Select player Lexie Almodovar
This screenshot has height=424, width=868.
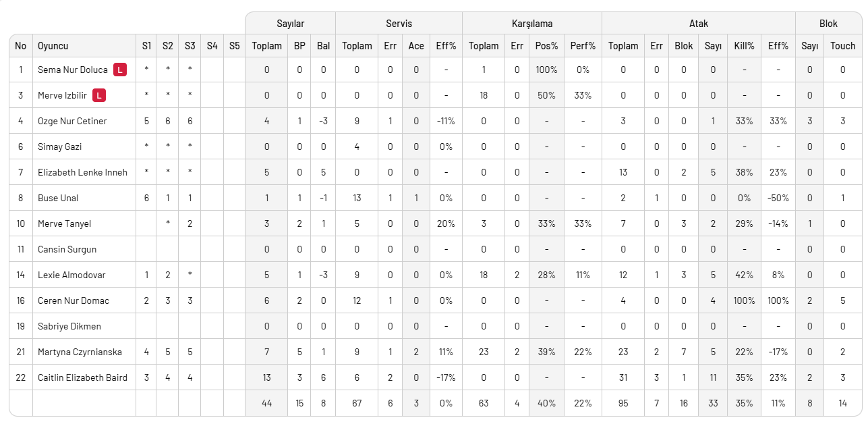71,275
